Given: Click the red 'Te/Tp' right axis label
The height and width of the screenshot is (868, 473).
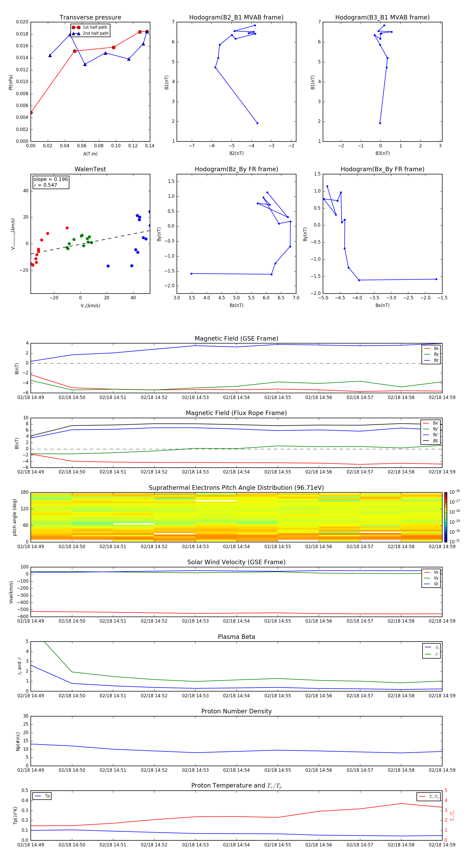Looking at the screenshot, I should 453,815.
